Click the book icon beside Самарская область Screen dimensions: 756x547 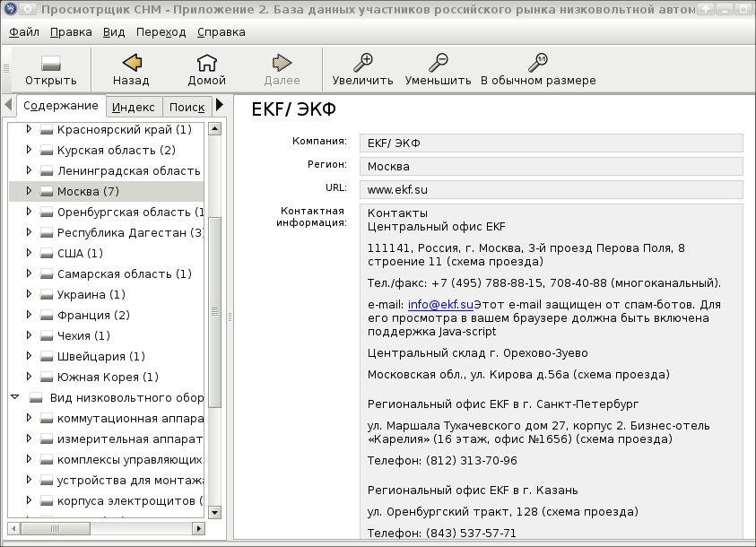47,274
